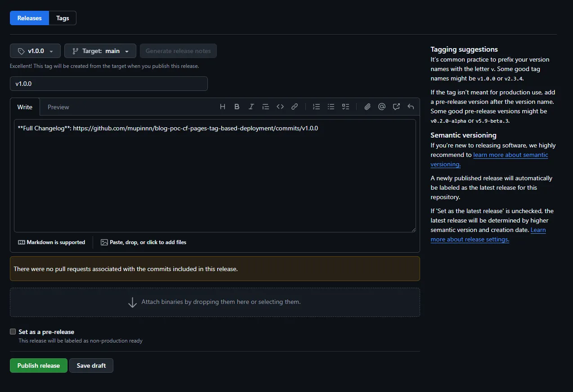Select the Heading formatting icon

point(222,107)
